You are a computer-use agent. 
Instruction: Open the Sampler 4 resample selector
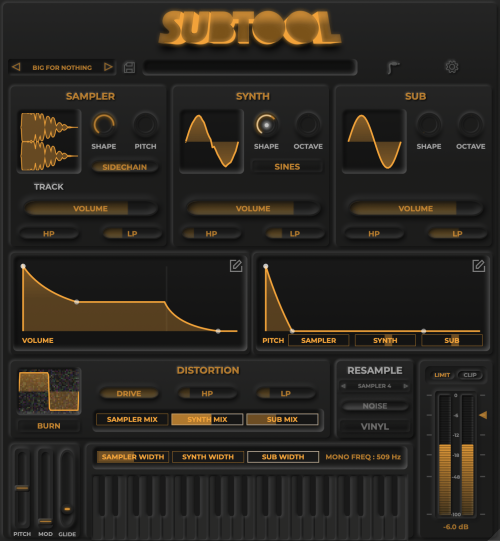click(x=374, y=386)
